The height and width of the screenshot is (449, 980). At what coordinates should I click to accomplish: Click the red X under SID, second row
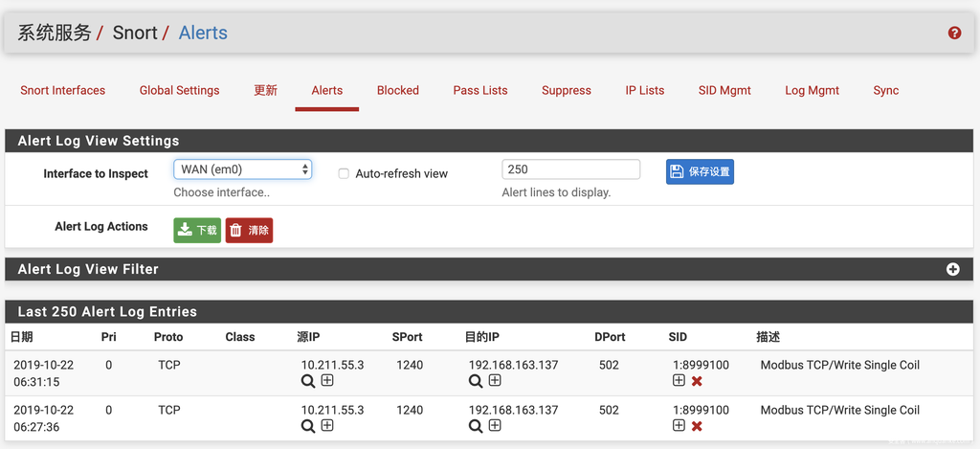tap(697, 426)
